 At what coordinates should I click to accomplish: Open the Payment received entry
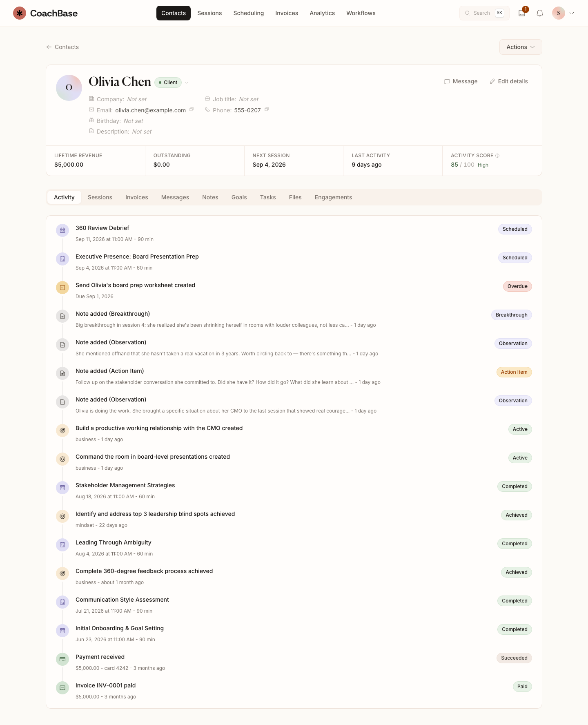click(x=100, y=657)
